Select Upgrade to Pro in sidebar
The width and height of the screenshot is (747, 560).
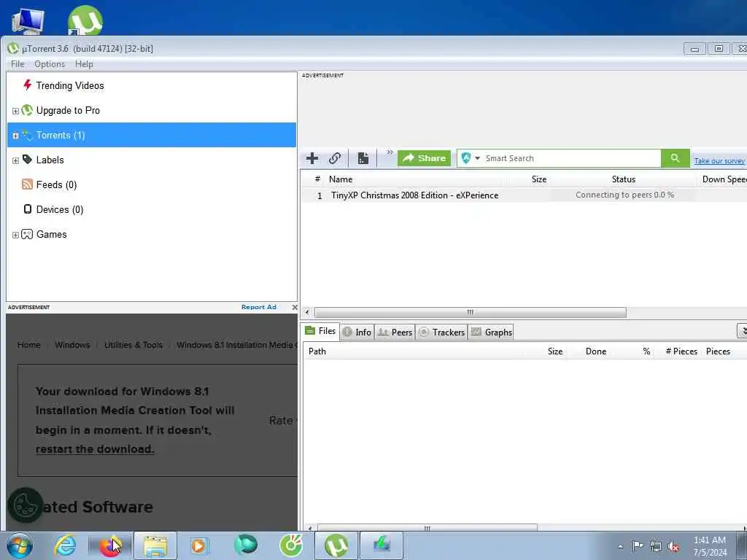click(x=68, y=111)
